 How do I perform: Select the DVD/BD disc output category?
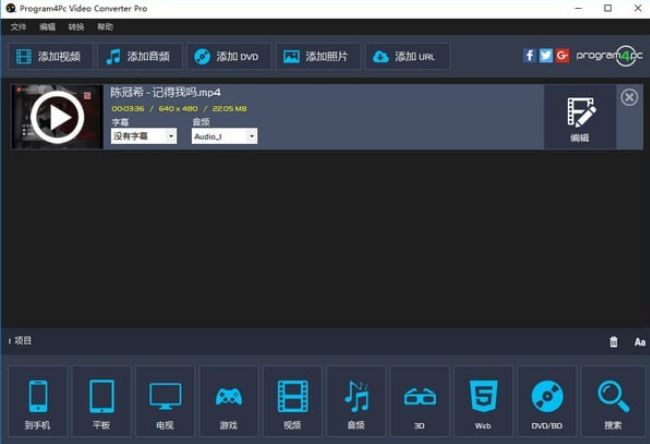pyautogui.click(x=547, y=401)
